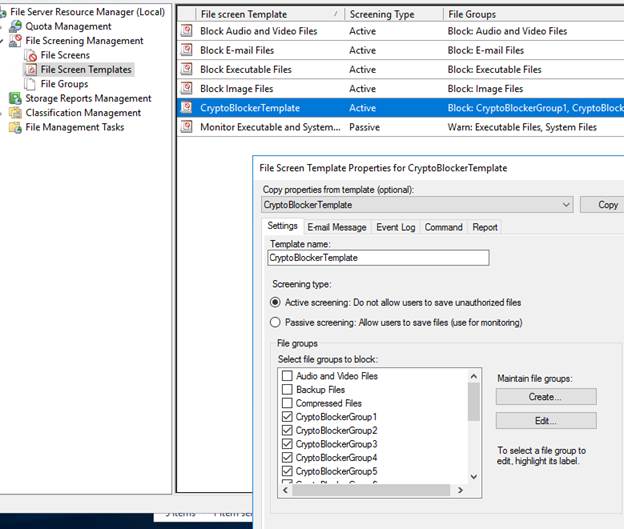Image resolution: width=624 pixels, height=529 pixels.
Task: Select Passive screening radio button
Action: pyautogui.click(x=275, y=323)
